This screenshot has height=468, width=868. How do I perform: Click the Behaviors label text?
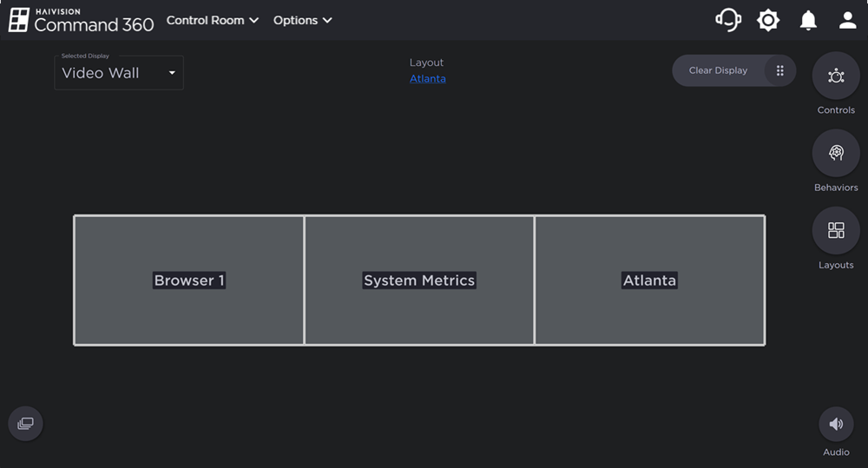[836, 188]
